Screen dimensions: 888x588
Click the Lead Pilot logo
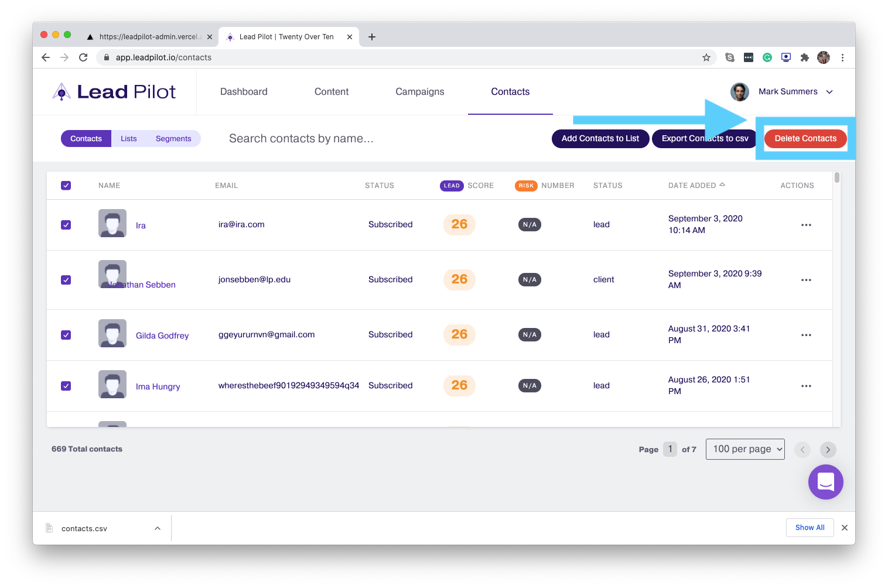coord(115,92)
